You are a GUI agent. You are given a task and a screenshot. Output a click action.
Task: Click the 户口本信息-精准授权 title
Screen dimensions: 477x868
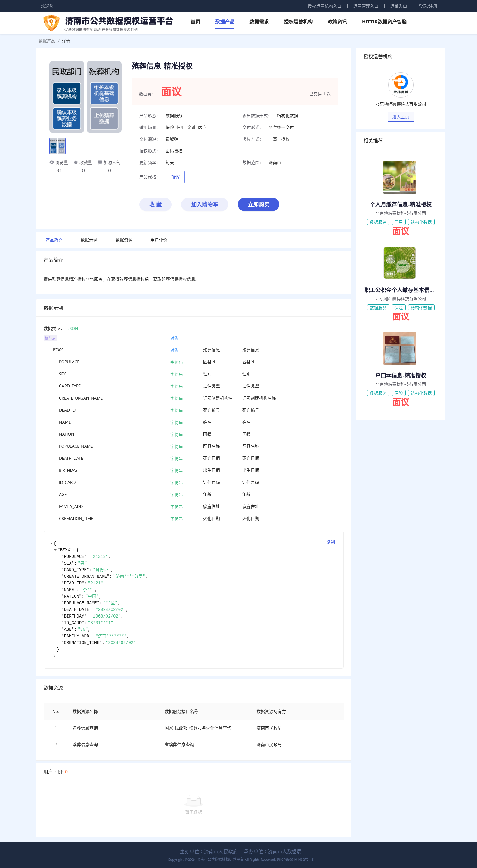[401, 375]
